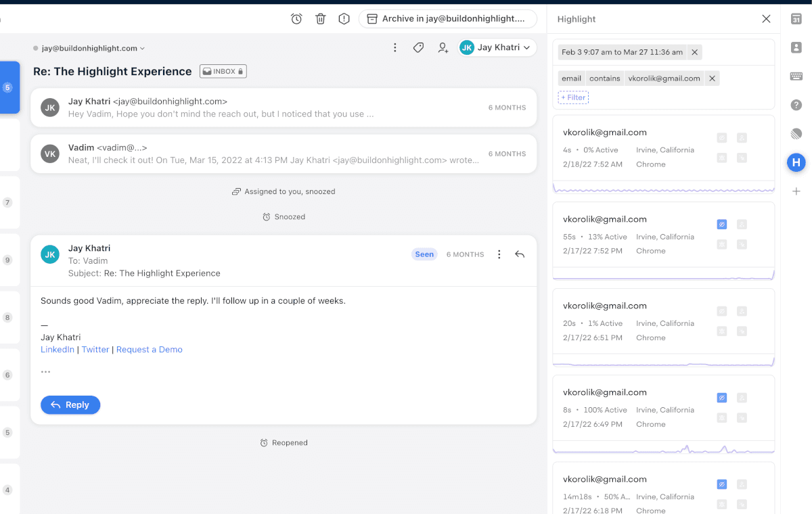This screenshot has width=812, height=514.
Task: Expand the collapsed ellipsis quoted text
Action: point(45,371)
